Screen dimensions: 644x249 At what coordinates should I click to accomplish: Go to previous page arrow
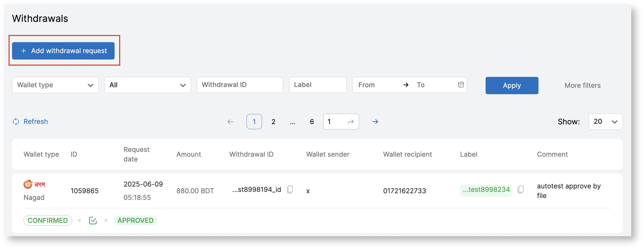230,122
